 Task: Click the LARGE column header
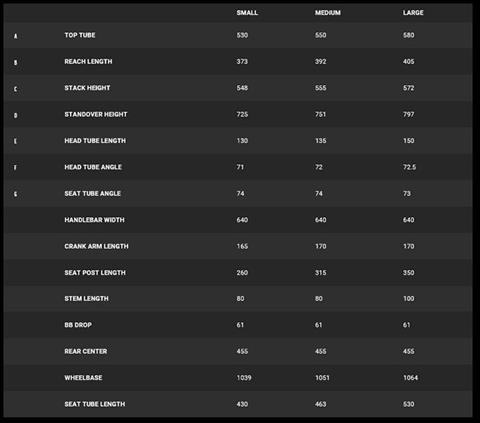click(x=413, y=13)
